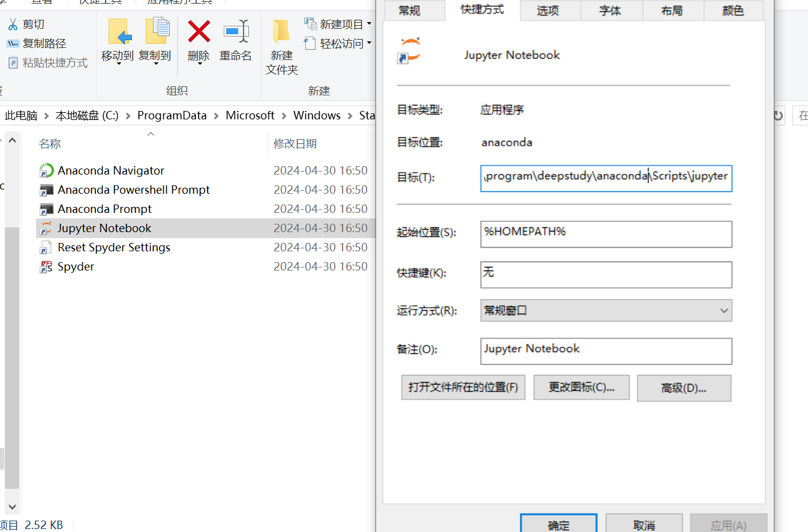
Task: Click 此电脑 in the address breadcrumb
Action: click(21, 116)
